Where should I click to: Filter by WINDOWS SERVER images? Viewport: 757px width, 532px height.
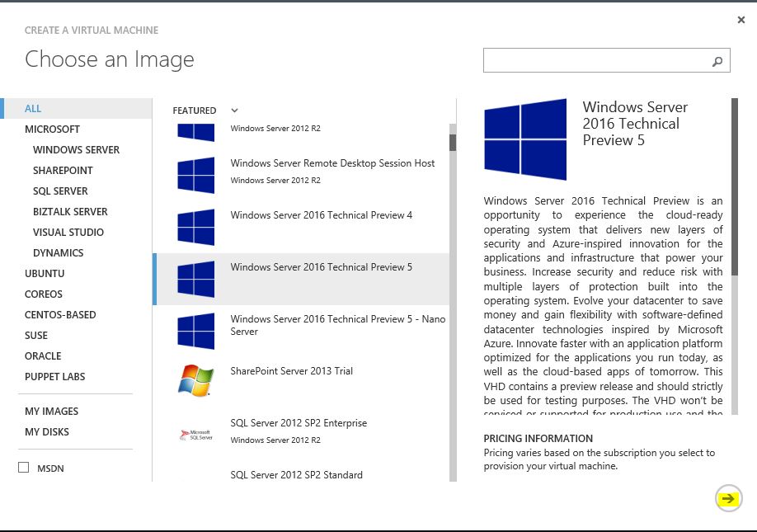pos(77,150)
